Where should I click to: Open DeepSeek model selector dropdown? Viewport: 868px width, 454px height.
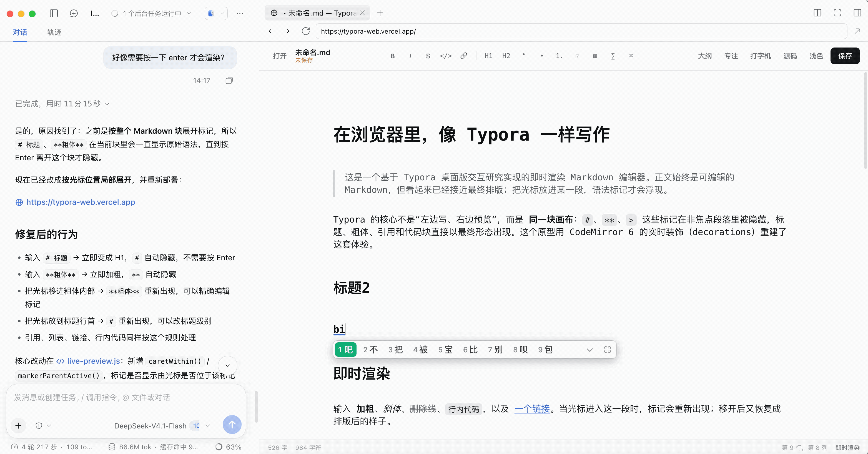click(x=162, y=426)
